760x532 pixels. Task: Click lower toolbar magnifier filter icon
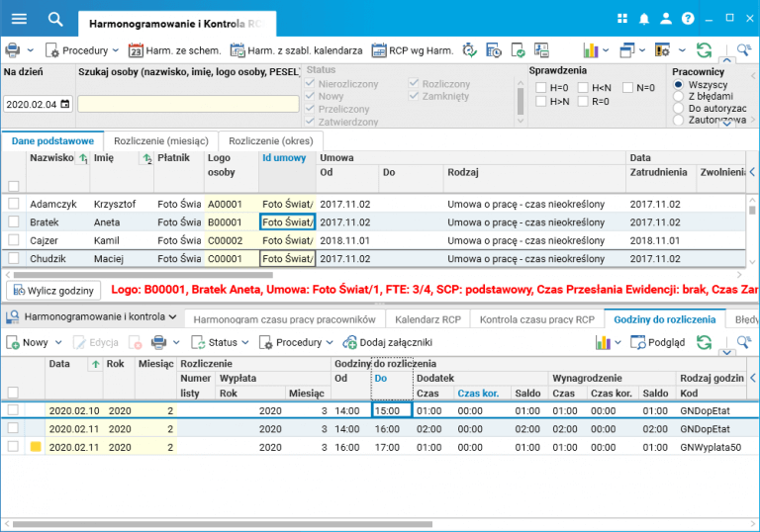(x=743, y=342)
